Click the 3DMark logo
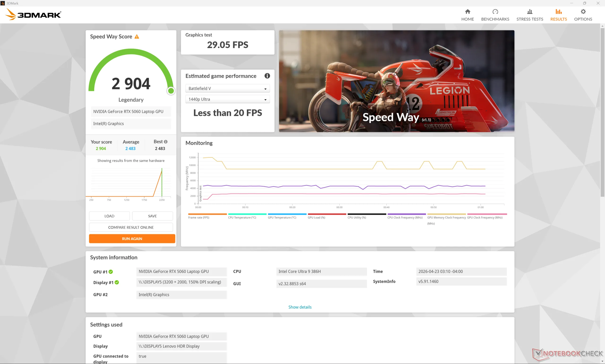The height and width of the screenshot is (364, 605). pos(33,14)
